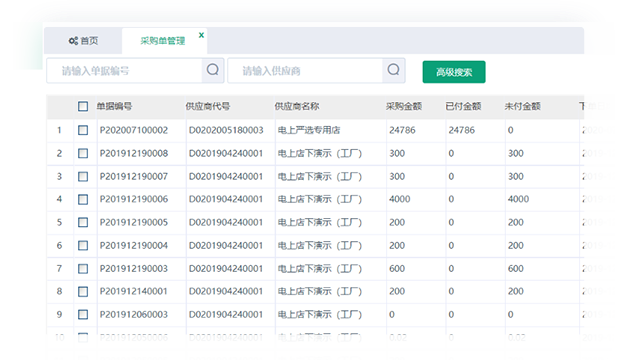Click order number P201912190008

[134, 153]
